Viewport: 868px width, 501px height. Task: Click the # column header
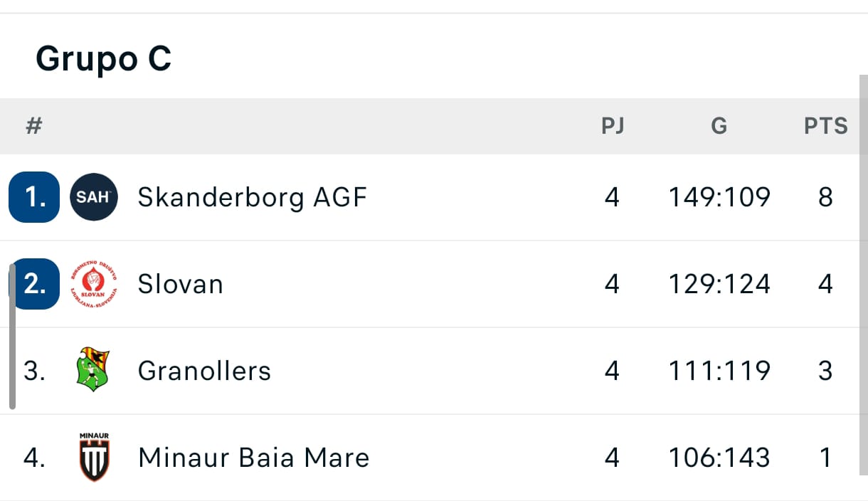[x=33, y=126]
